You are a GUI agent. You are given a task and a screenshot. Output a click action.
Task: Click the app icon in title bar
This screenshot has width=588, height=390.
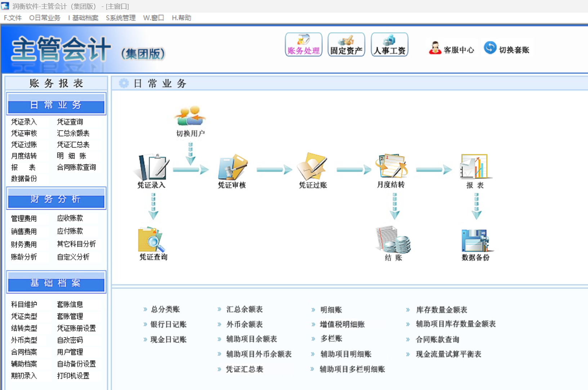tap(5, 6)
